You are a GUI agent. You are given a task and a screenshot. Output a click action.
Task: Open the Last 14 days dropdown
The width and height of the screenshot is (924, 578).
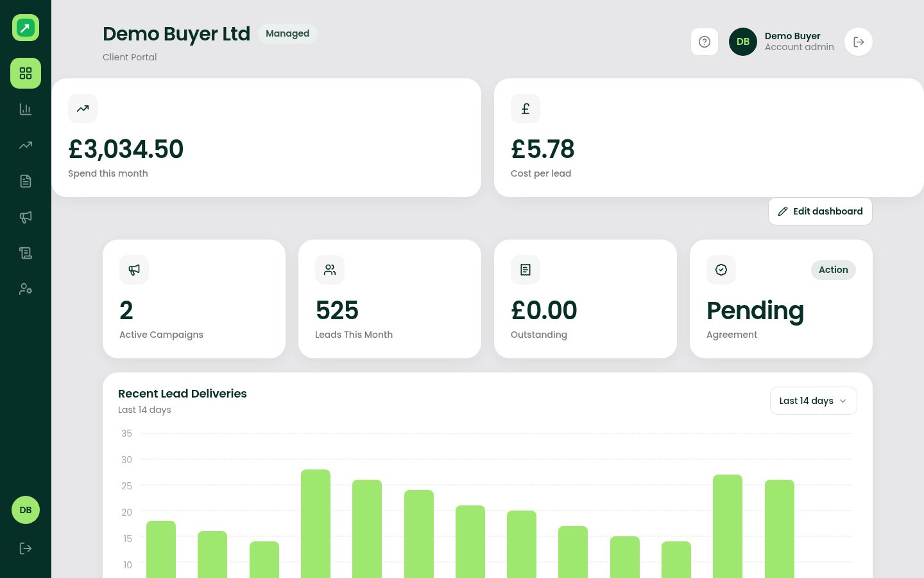tap(813, 401)
